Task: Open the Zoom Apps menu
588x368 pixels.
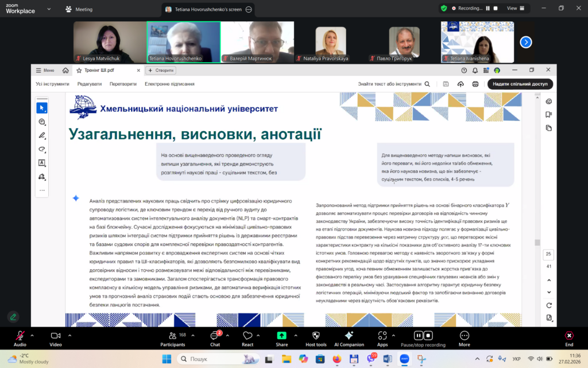Action: (x=382, y=336)
